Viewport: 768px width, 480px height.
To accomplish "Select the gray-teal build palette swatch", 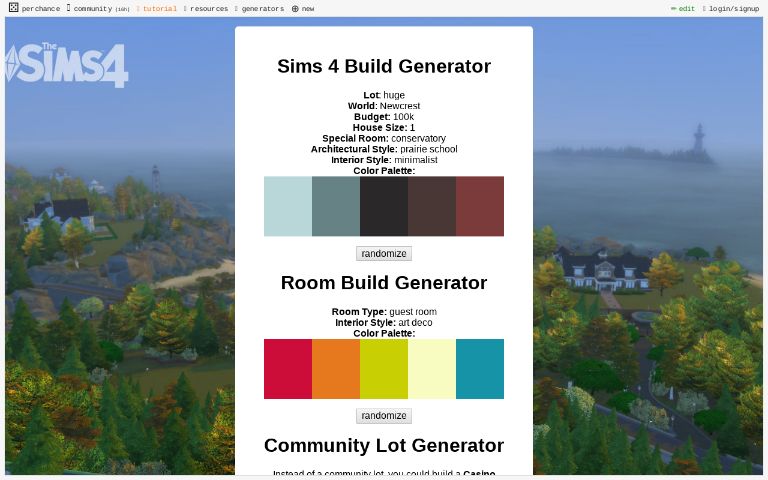I will coord(336,206).
